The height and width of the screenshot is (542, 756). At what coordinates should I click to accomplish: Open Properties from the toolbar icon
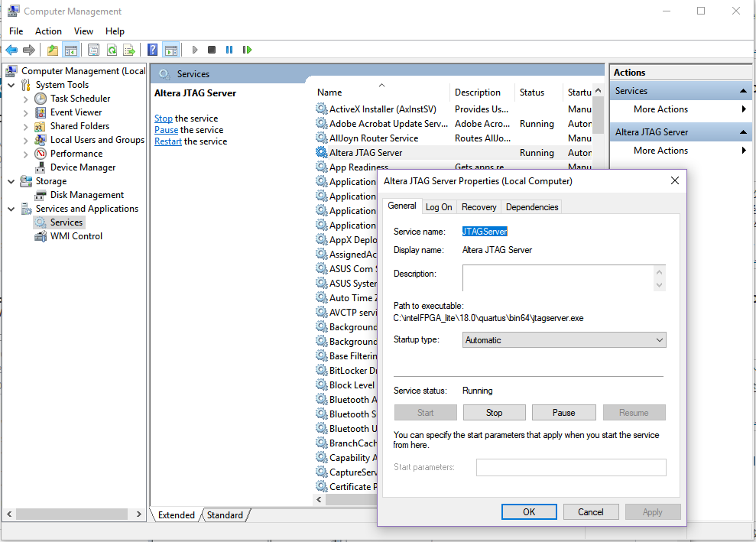pos(94,50)
